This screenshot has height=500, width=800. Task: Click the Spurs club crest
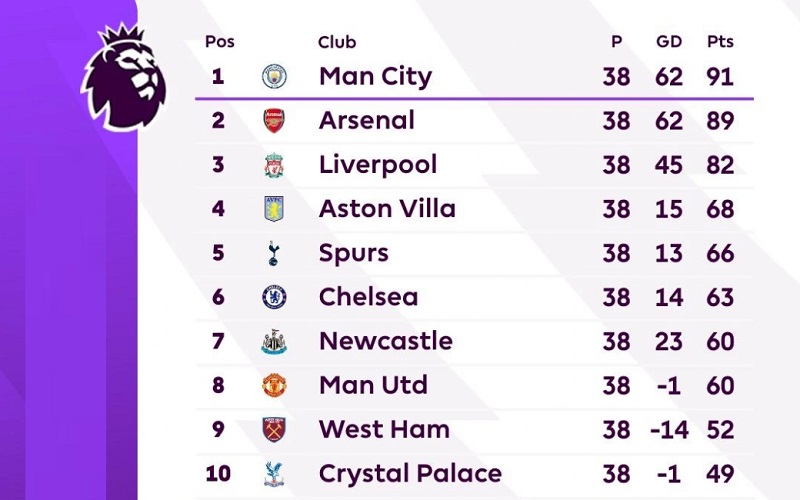[x=274, y=253]
